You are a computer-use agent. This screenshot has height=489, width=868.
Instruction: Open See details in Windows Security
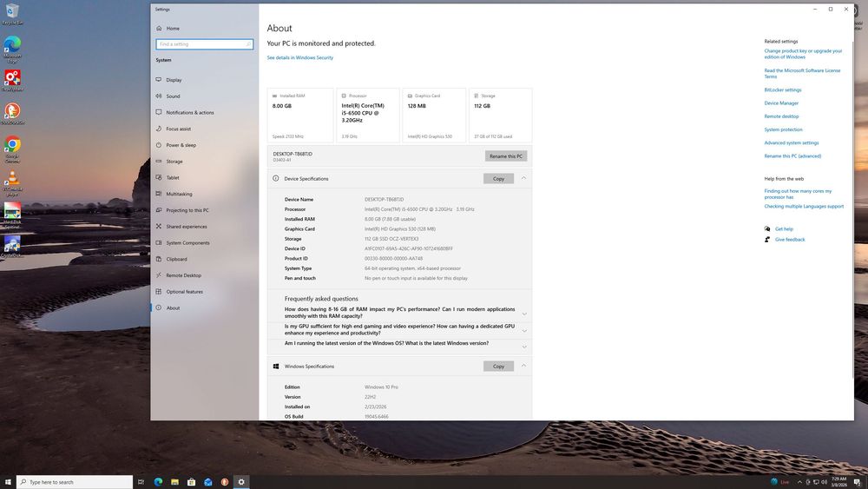tap(300, 57)
